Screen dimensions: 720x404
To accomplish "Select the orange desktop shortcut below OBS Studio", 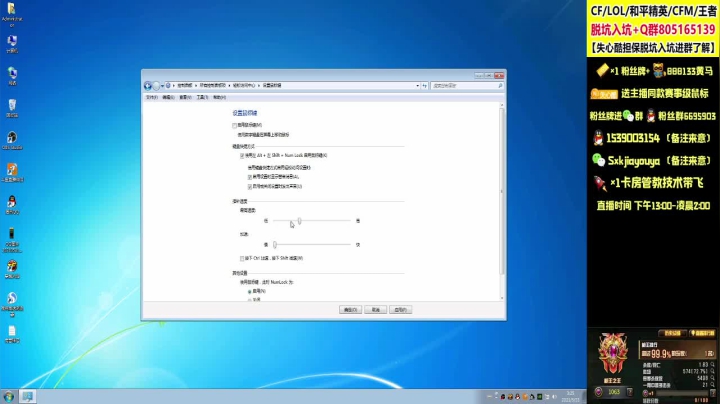I will 12,173.
